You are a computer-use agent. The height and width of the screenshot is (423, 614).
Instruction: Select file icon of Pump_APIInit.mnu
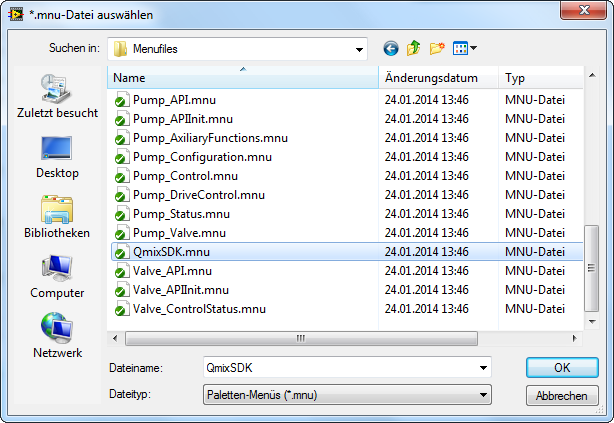(x=121, y=119)
